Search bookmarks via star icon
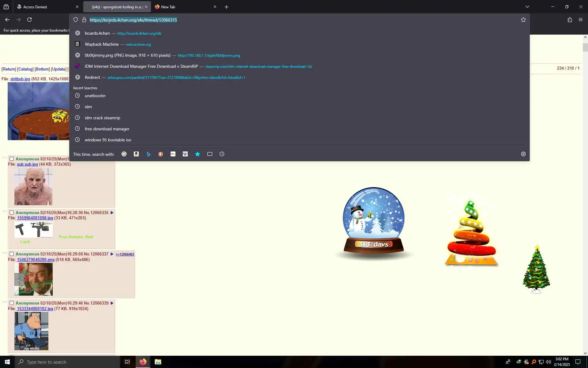The height and width of the screenshot is (368, 588). pos(198,154)
